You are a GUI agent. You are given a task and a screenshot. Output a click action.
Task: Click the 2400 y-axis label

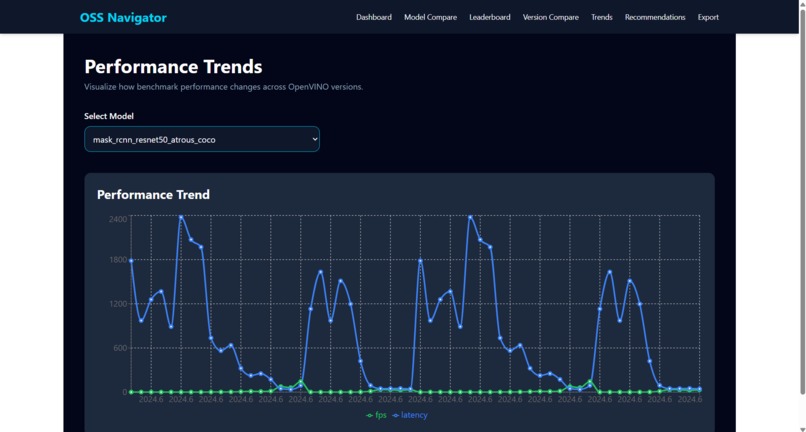pos(117,219)
